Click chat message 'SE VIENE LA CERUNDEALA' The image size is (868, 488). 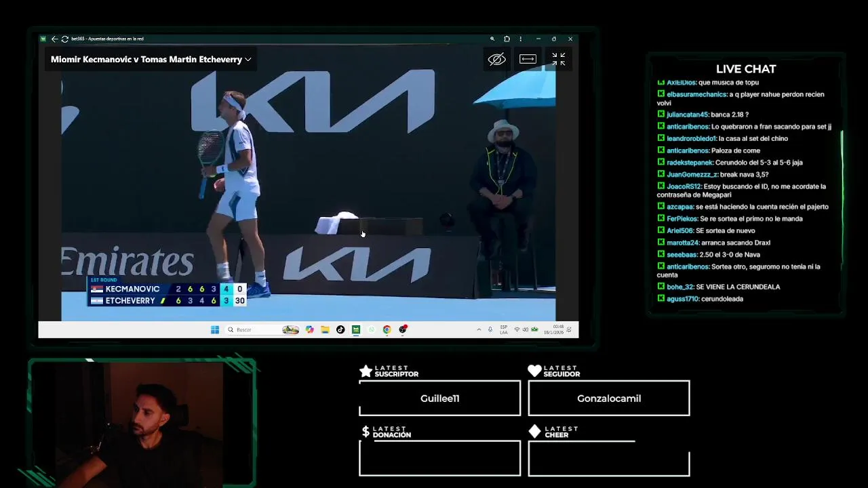pyautogui.click(x=738, y=287)
